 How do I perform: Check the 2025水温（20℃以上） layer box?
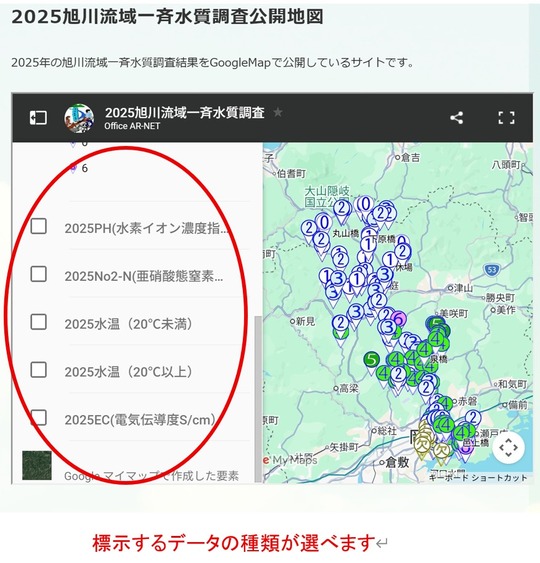[38, 370]
